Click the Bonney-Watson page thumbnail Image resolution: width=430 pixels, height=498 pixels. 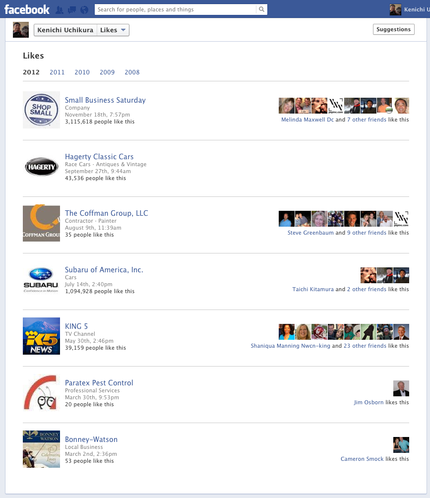[41, 449]
